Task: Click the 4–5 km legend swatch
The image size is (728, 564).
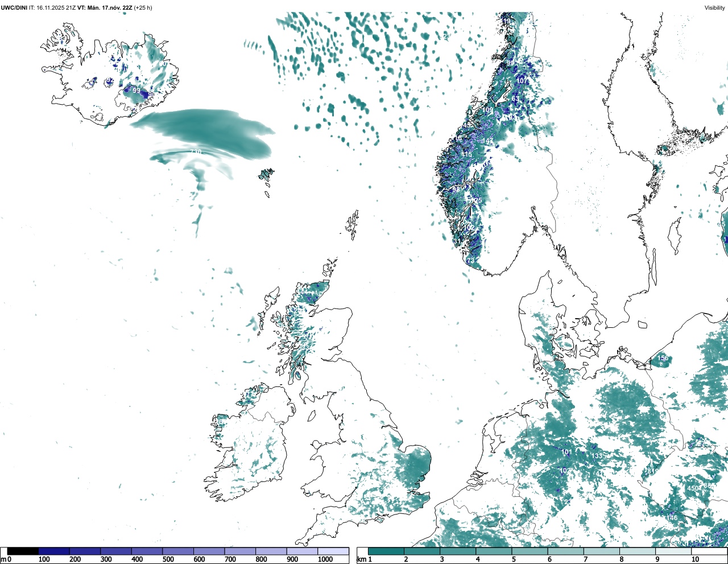Action: click(494, 551)
